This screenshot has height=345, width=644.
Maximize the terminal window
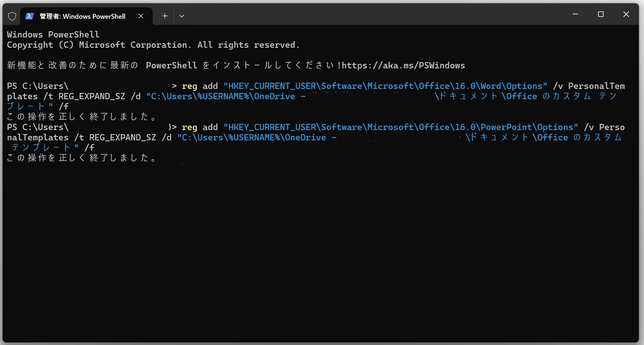(x=601, y=14)
